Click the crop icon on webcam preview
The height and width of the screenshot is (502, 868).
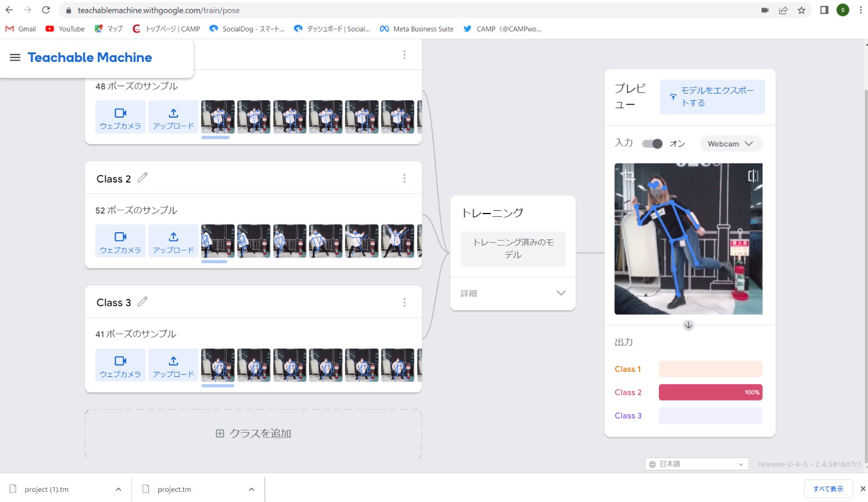pyautogui.click(x=628, y=176)
